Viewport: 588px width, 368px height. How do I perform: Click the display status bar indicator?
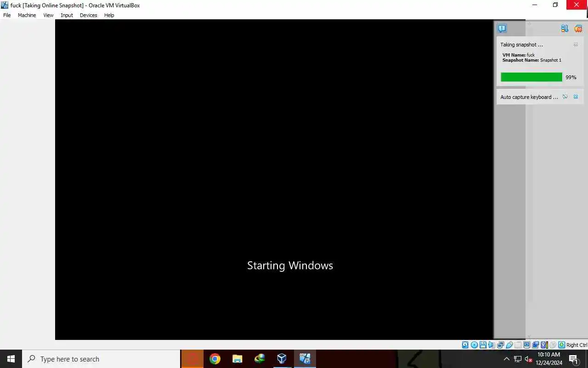point(527,345)
